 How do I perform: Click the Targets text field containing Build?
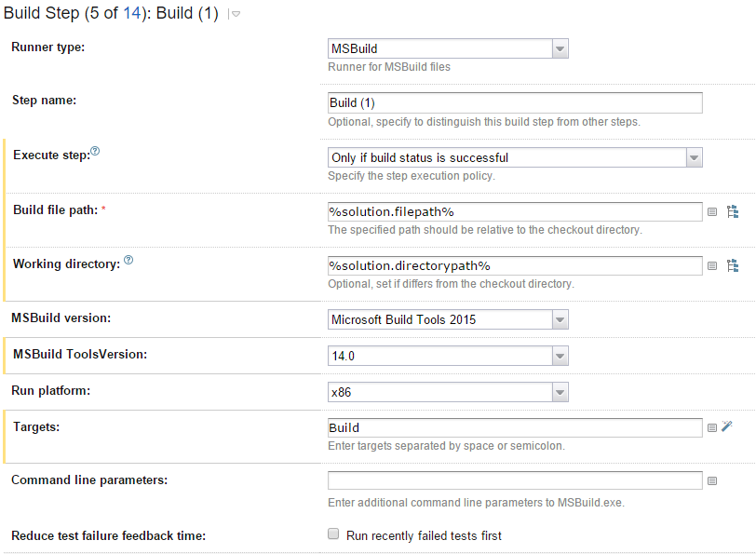coord(515,427)
